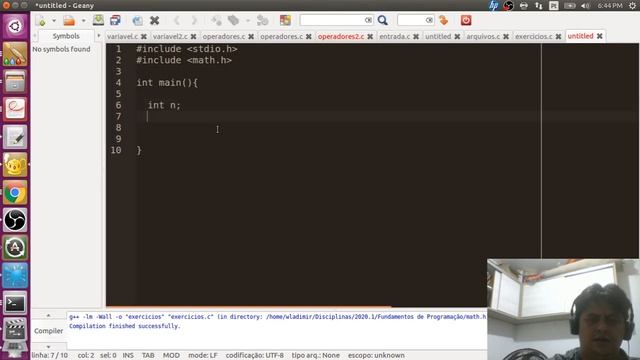Close the variavel2.c tab

pyautogui.click(x=193, y=36)
